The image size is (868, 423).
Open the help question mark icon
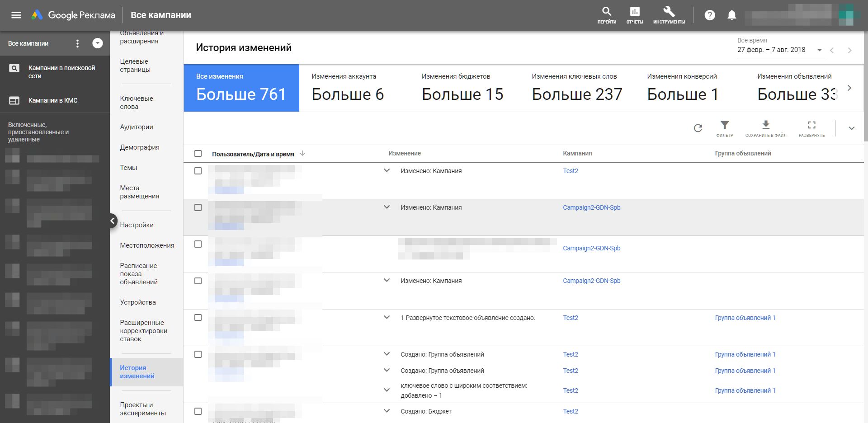click(x=710, y=15)
